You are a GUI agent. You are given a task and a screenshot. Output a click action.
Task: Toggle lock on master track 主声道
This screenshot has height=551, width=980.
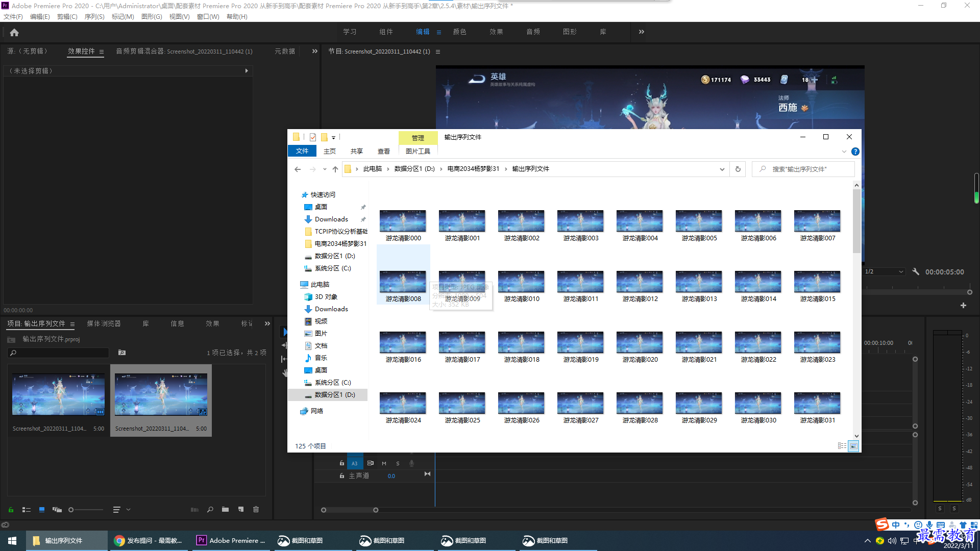pyautogui.click(x=342, y=475)
